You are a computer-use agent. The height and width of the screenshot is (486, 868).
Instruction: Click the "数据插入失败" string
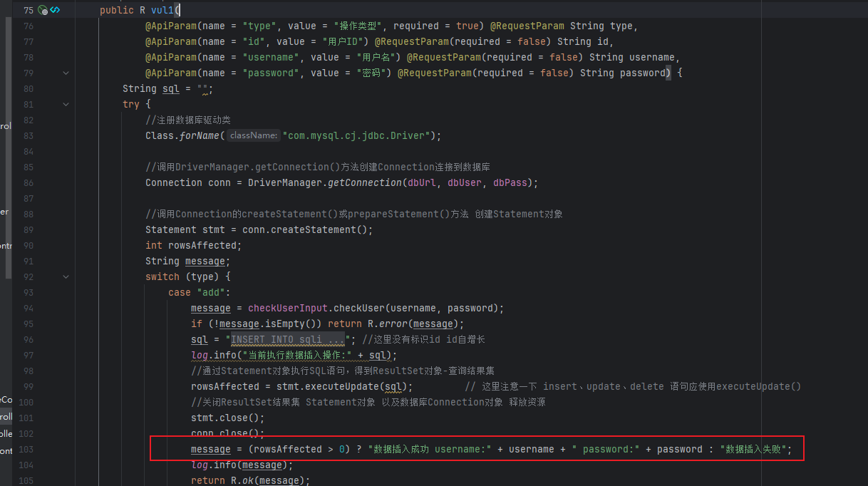click(x=753, y=449)
